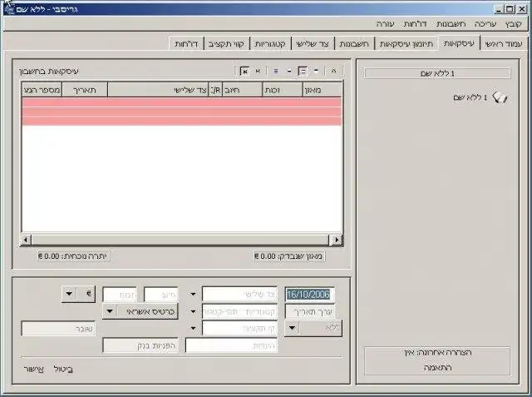Switch to the עיסקאות tab
This screenshot has width=532, height=397.
click(459, 43)
